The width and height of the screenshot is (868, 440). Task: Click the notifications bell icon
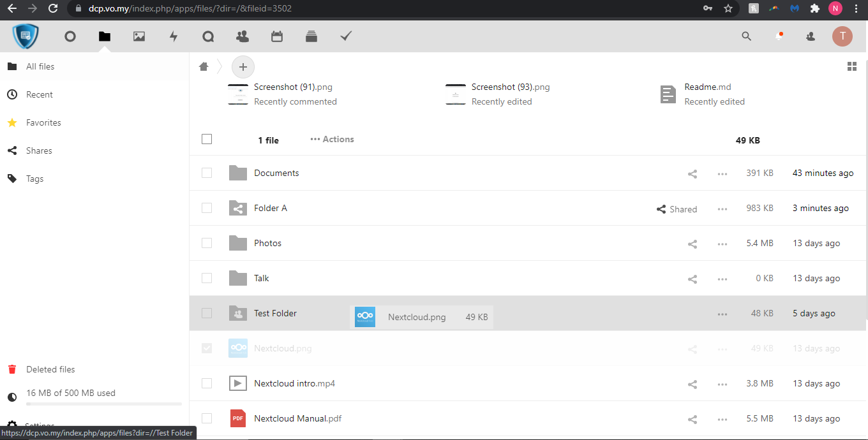coord(779,36)
